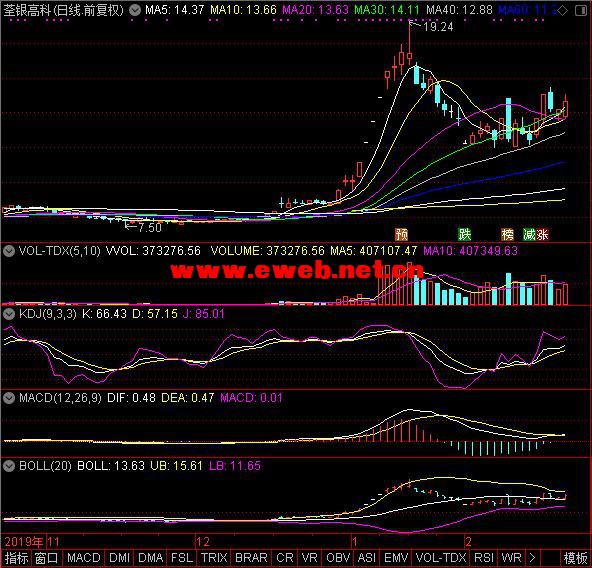Click the diamond icon beside MA60 readout
592x568 pixels.
point(563,11)
